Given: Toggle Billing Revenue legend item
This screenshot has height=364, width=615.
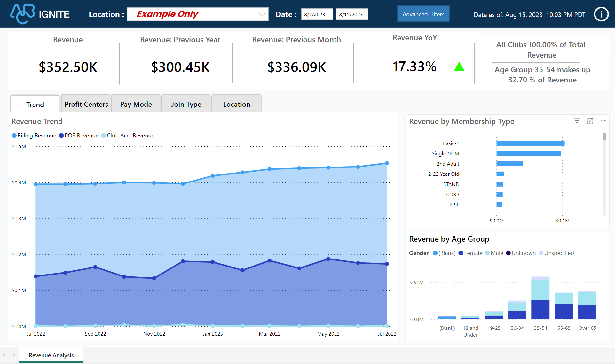Looking at the screenshot, I should tap(34, 136).
